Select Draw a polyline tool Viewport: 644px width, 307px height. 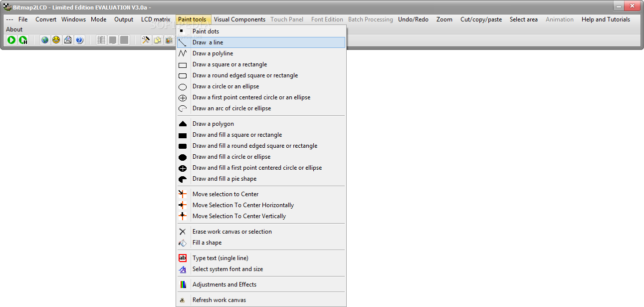261,53
